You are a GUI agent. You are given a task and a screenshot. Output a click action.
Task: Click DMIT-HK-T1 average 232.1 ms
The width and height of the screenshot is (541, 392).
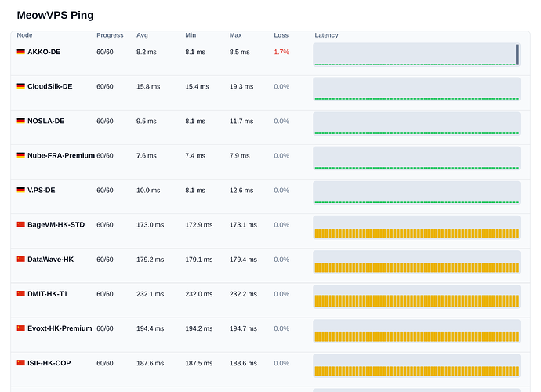150,294
